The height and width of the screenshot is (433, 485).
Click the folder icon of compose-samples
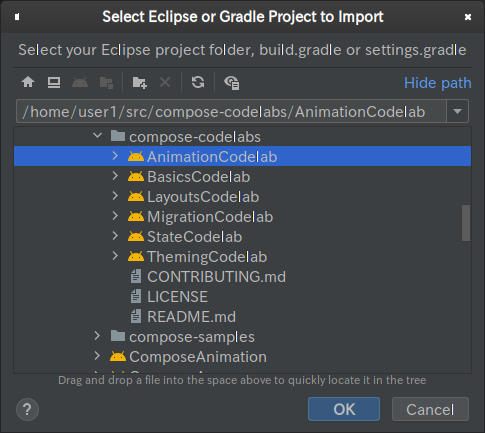118,336
